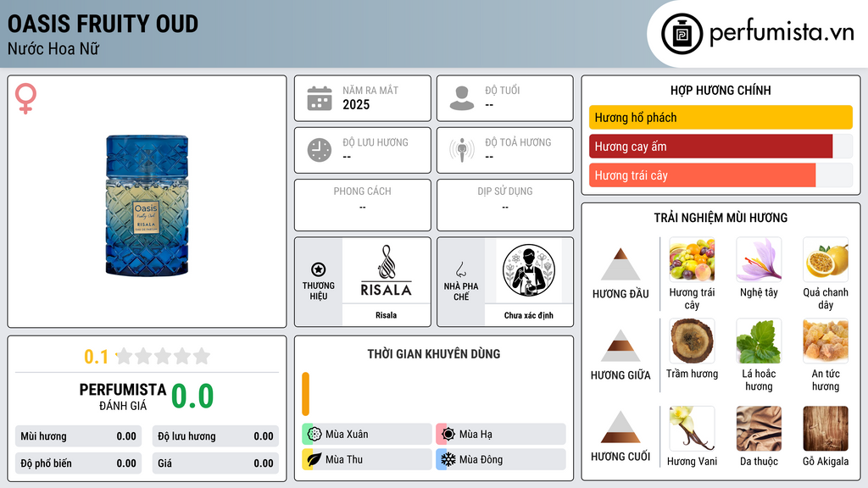868x488 pixels.
Task: Click the nose icon above Nhà pha chế
Action: point(460,269)
